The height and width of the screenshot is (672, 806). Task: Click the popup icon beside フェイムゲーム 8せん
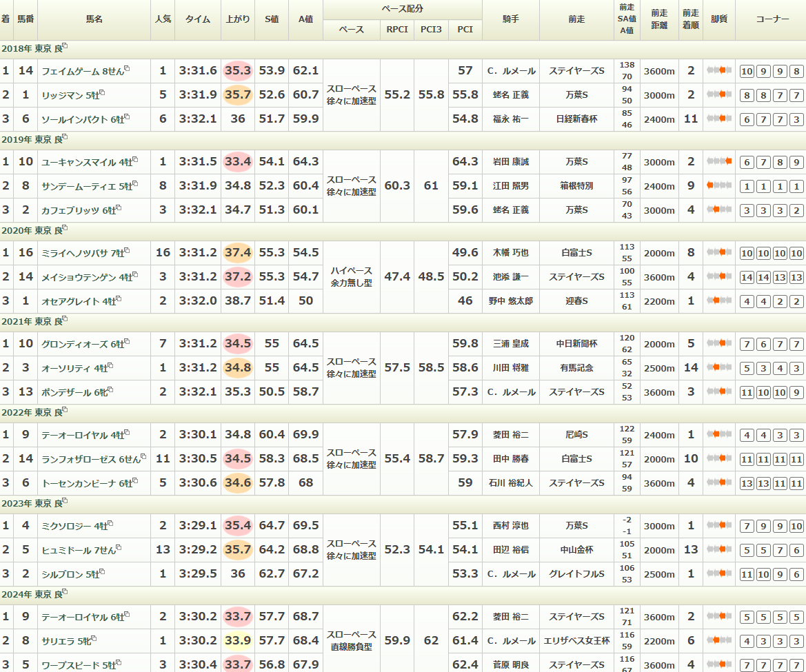click(127, 69)
